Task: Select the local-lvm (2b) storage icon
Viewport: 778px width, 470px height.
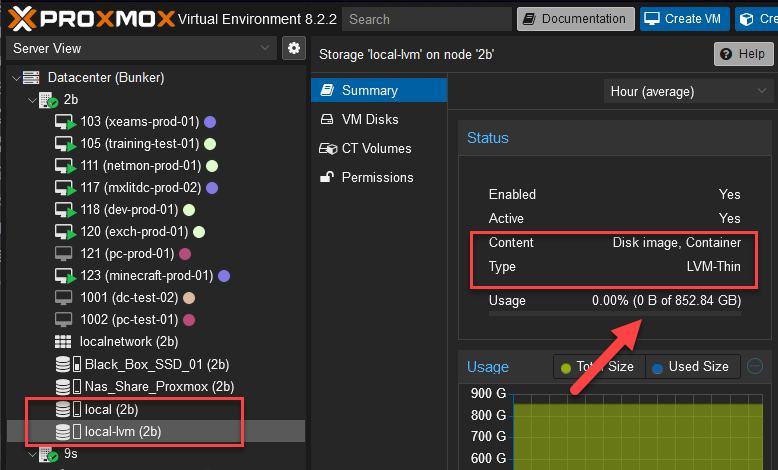Action: [64, 431]
